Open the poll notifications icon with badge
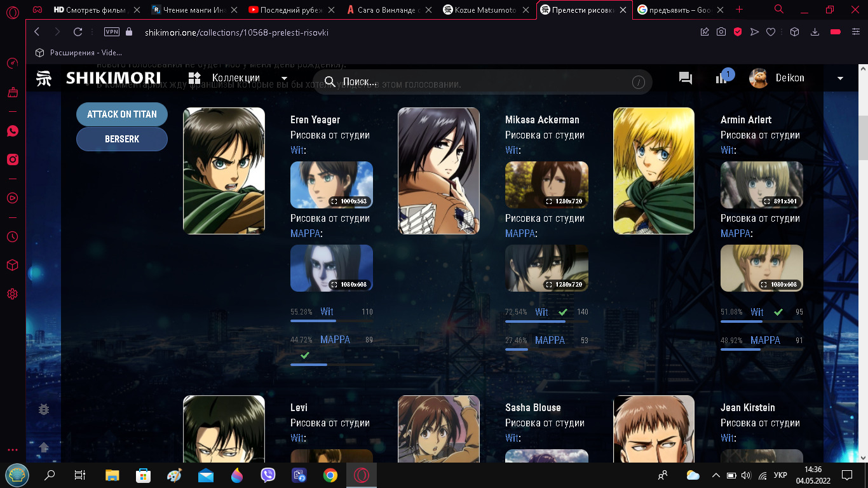The width and height of the screenshot is (868, 488). pyautogui.click(x=722, y=78)
